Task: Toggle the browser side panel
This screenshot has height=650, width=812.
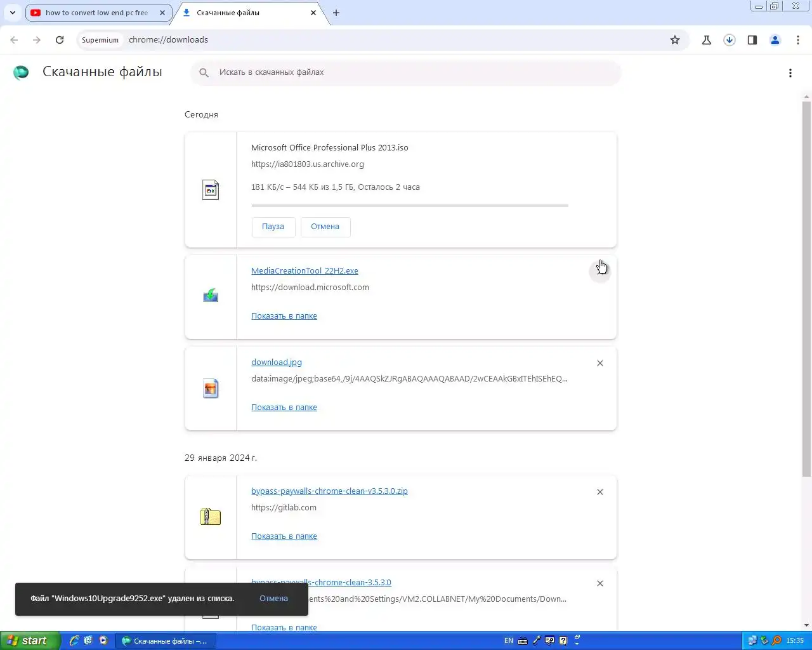Action: tap(752, 40)
